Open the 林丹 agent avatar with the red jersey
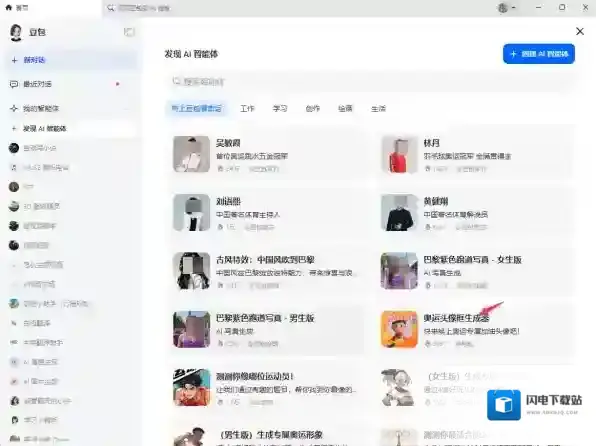Viewport: 596px width, 446px height. pos(399,154)
